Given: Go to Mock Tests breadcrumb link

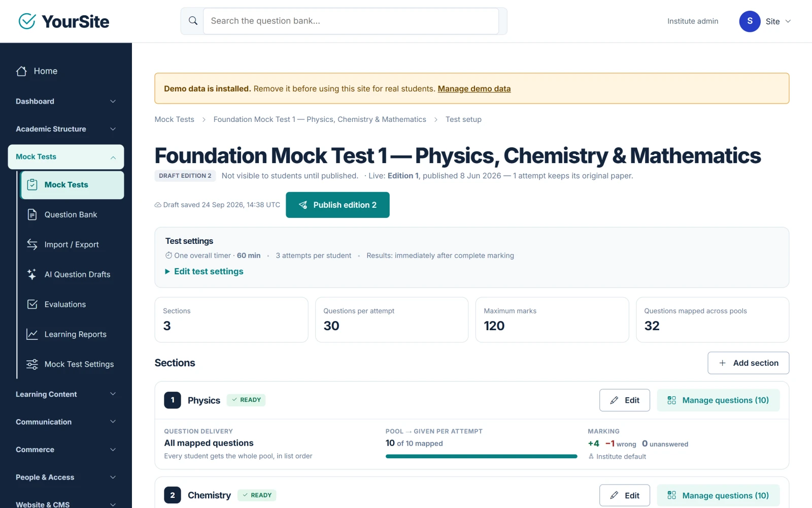Looking at the screenshot, I should [175, 119].
